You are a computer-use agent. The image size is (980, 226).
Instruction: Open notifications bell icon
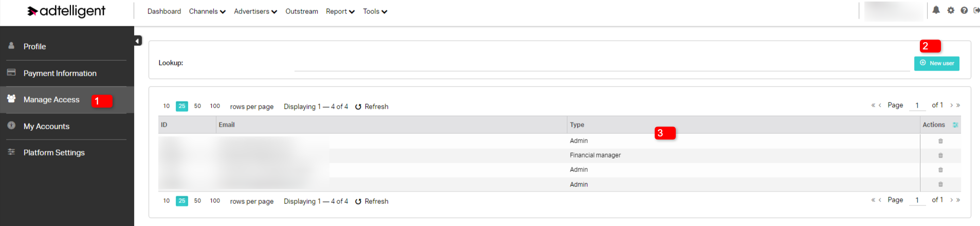click(936, 10)
